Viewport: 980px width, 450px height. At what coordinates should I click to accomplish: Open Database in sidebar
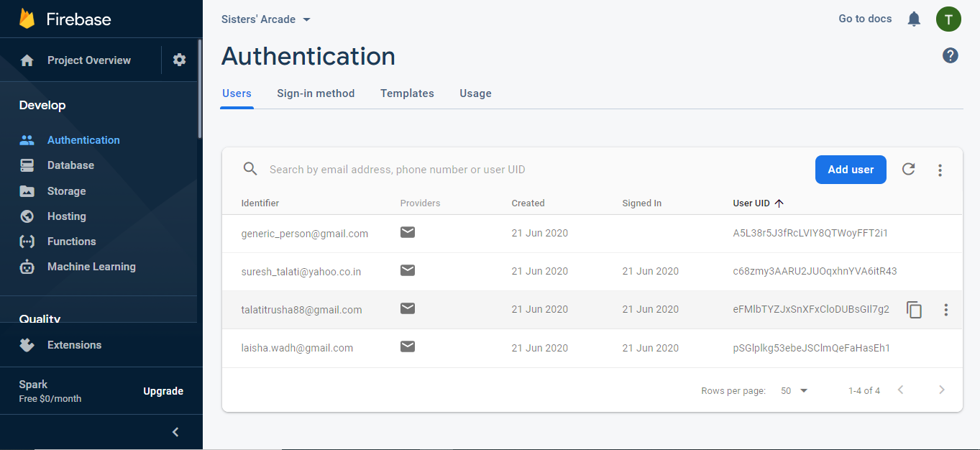click(70, 165)
